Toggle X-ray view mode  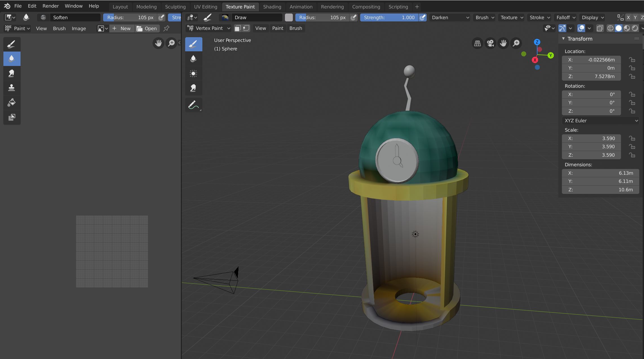tap(600, 28)
